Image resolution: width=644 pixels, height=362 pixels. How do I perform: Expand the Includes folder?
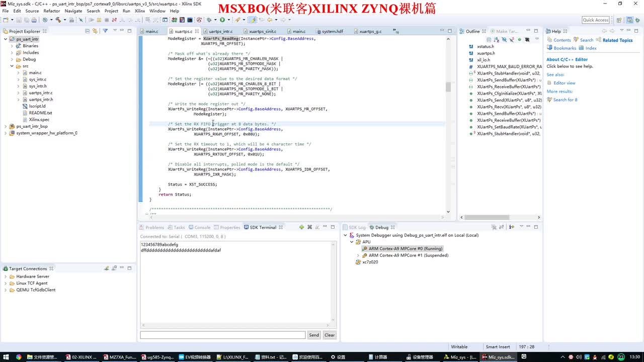(12, 52)
